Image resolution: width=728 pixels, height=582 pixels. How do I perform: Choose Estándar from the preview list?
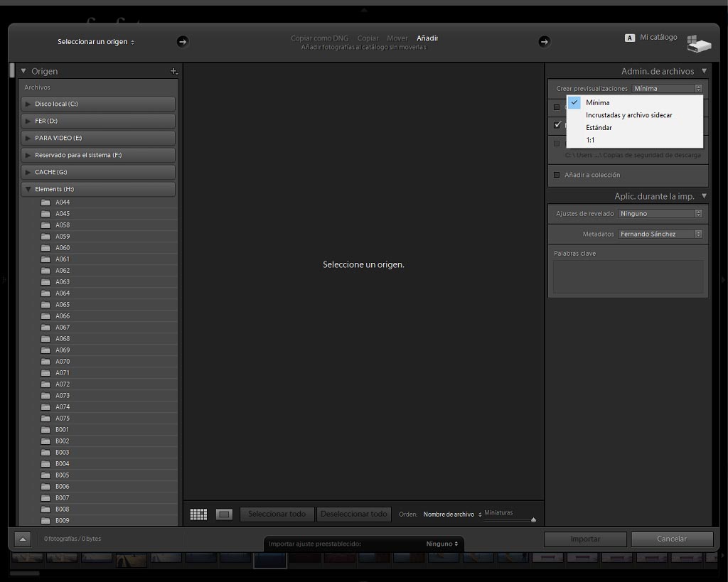click(x=599, y=128)
